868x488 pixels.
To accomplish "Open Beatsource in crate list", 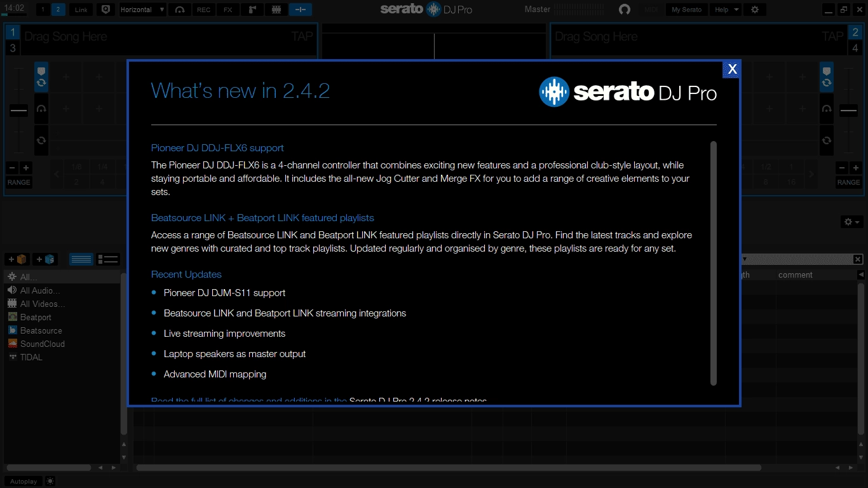I will [x=62, y=330].
